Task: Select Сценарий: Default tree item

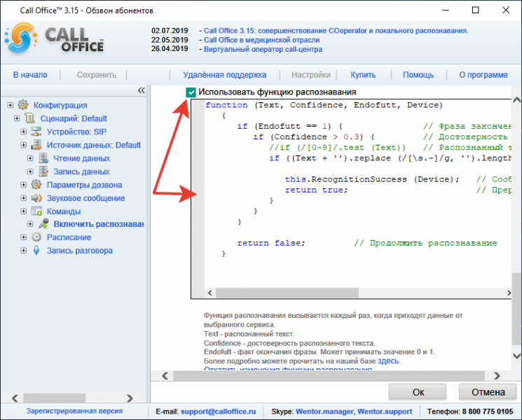Action: tap(74, 118)
